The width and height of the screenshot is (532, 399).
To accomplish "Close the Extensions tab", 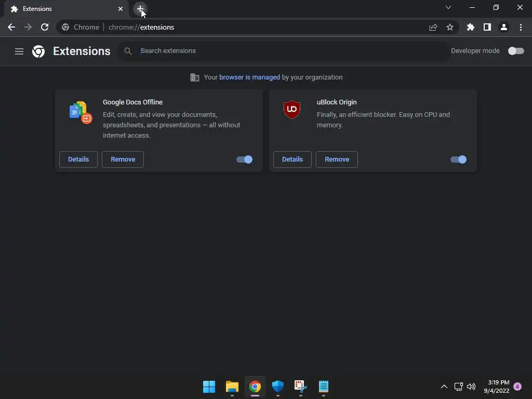I will (x=121, y=9).
